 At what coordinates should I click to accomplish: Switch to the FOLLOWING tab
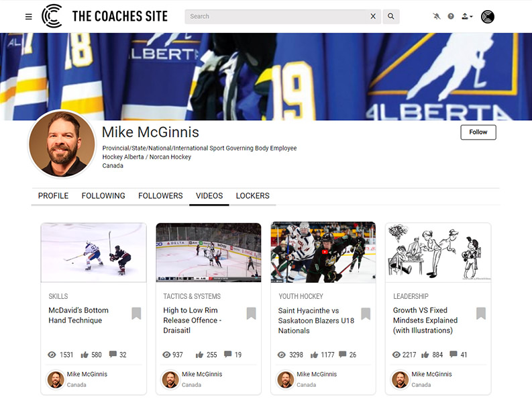pos(103,195)
